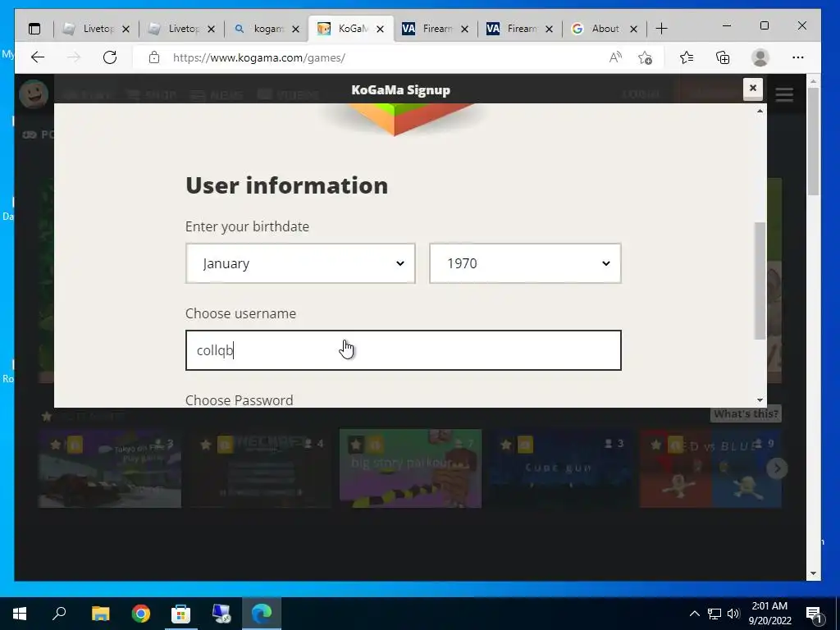840x630 pixels.
Task: Click the signup dialog scroll down arrow
Action: 760,400
